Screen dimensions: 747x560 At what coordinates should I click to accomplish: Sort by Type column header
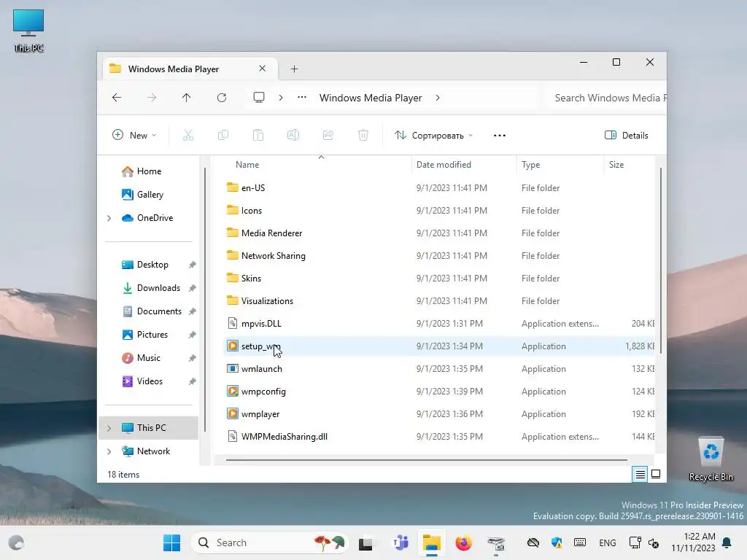point(531,165)
